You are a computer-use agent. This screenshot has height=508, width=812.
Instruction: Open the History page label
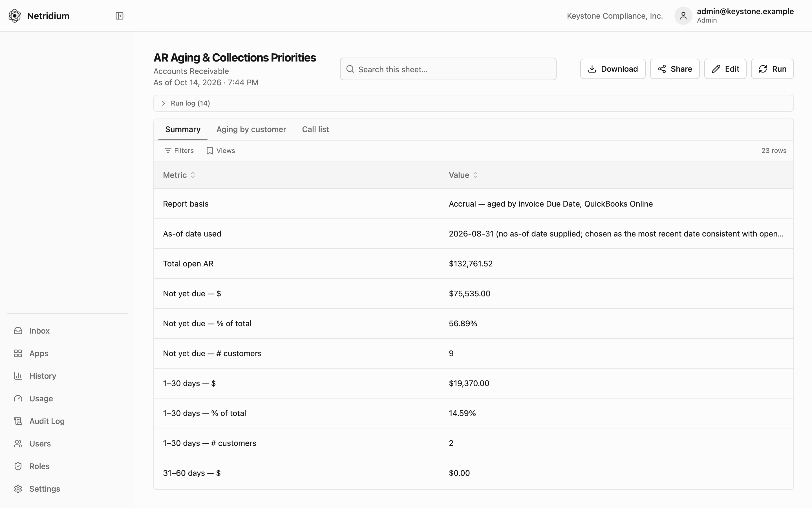(43, 376)
